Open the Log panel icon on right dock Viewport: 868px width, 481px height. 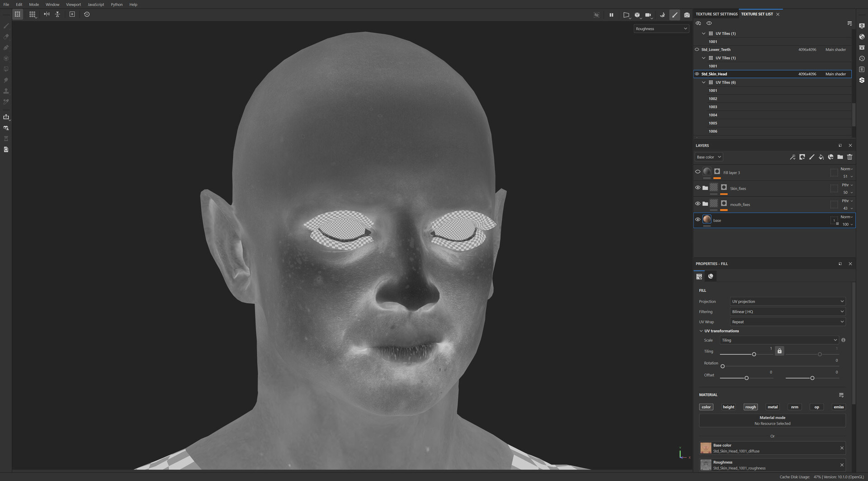862,69
